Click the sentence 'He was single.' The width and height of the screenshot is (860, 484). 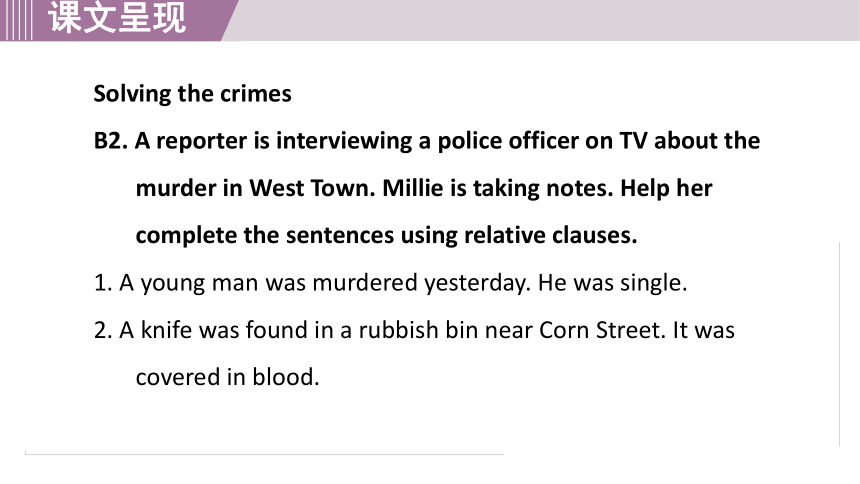click(612, 283)
